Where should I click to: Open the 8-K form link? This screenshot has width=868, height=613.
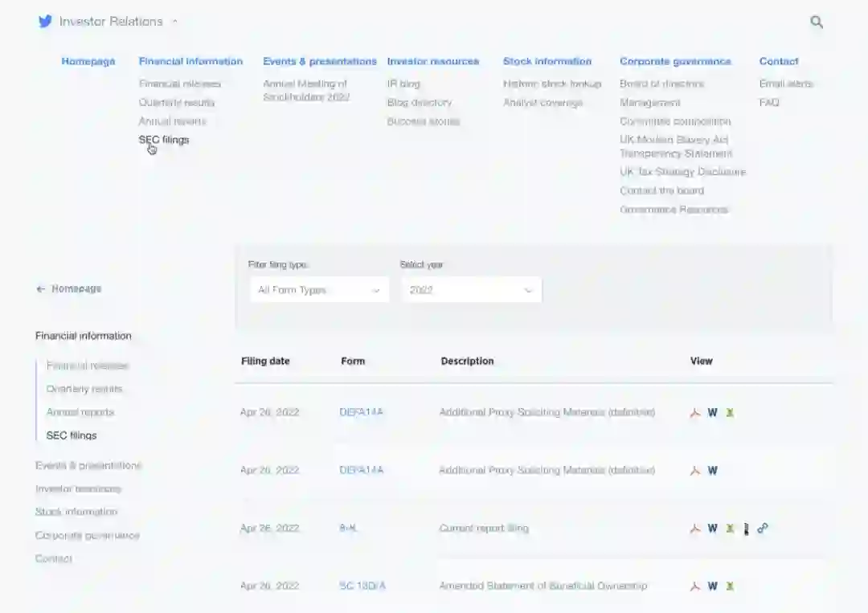click(x=348, y=529)
